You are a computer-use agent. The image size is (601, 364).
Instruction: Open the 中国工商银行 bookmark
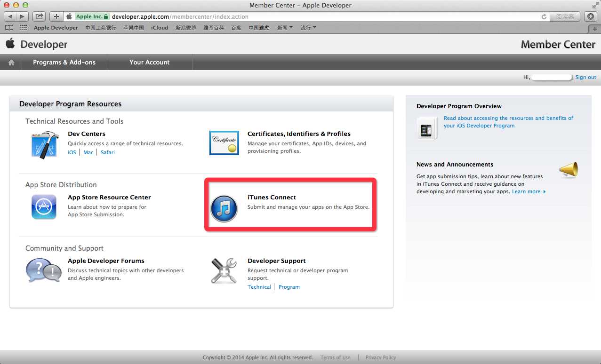click(101, 28)
